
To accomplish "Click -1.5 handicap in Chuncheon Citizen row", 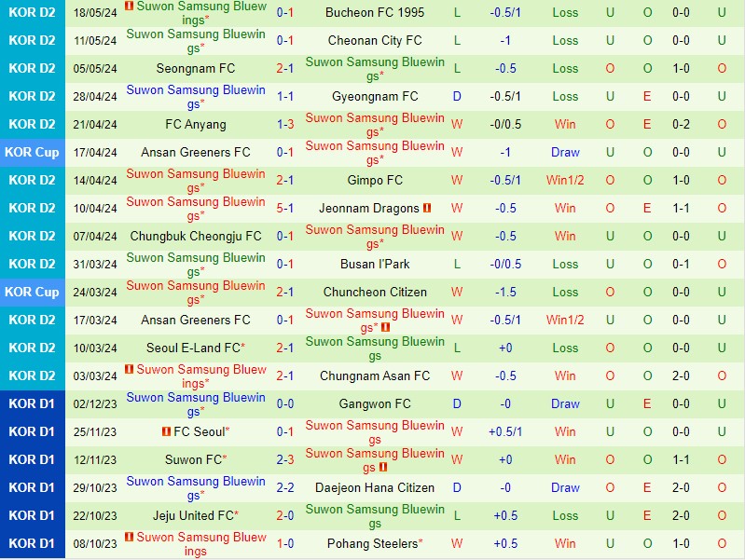I will 505,292.
